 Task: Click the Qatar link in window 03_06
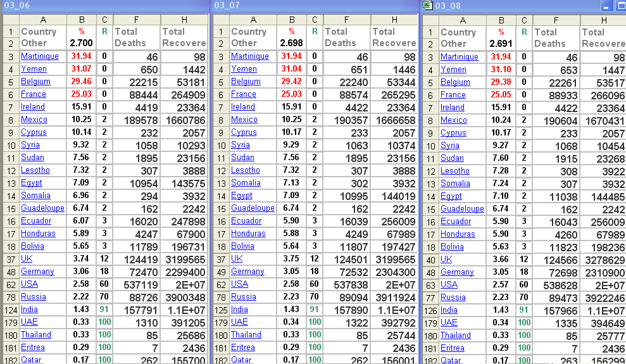[x=31, y=360]
